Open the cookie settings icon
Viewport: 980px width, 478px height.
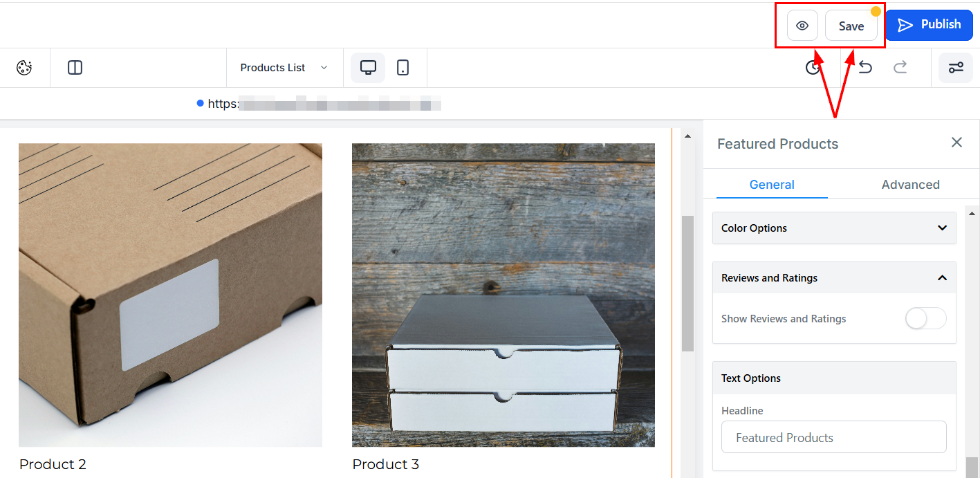click(24, 68)
